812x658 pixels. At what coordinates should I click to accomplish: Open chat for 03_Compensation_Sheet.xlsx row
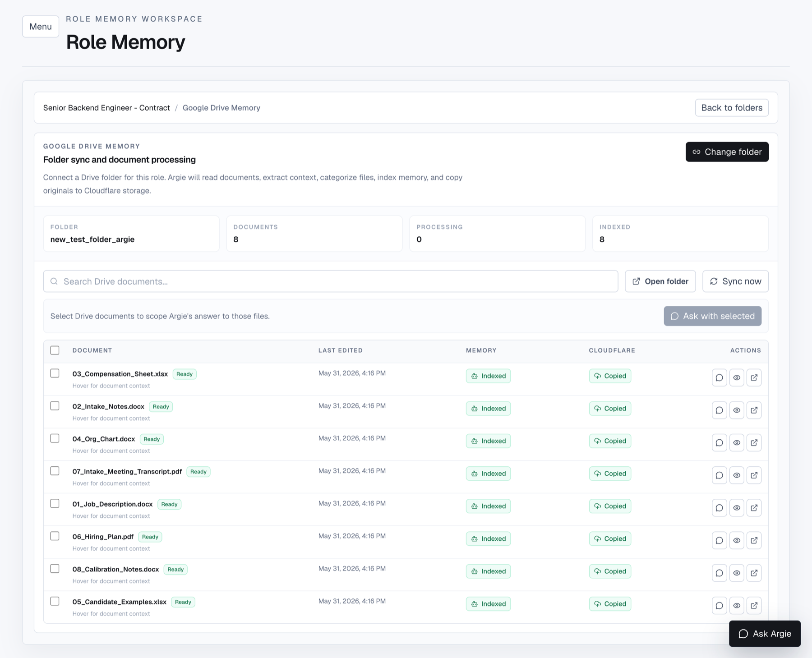719,377
